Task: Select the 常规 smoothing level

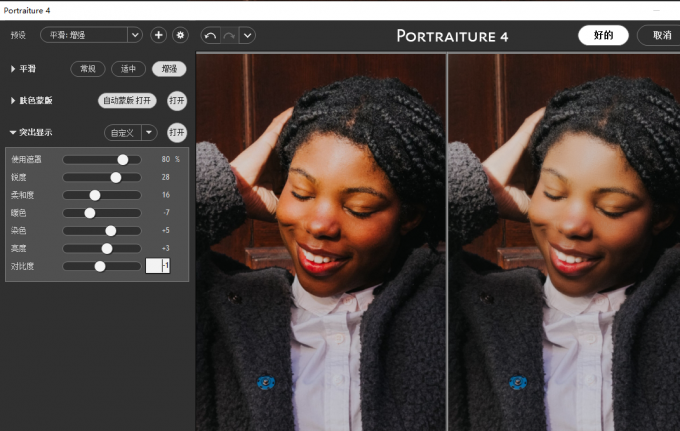Action: coord(88,69)
